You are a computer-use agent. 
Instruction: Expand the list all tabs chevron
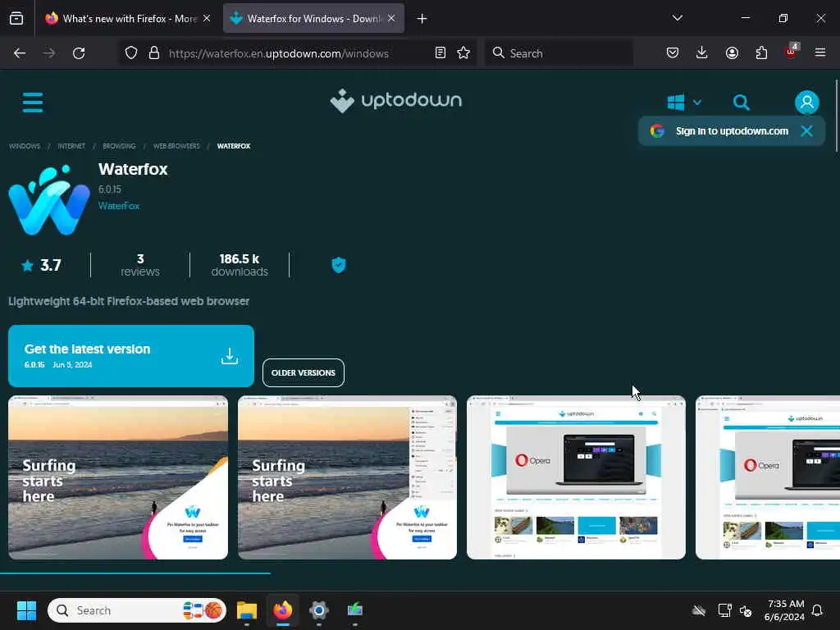pyautogui.click(x=677, y=18)
